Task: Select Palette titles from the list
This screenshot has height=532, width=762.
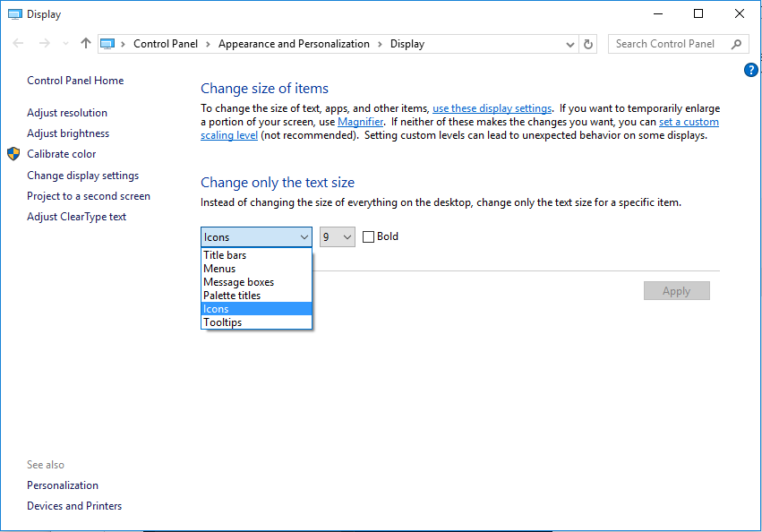Action: [256, 296]
